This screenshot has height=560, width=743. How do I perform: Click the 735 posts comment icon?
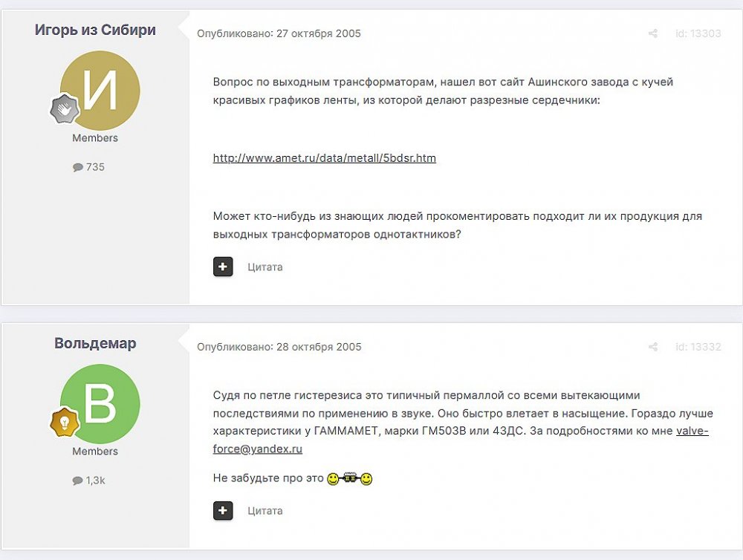[x=77, y=168]
